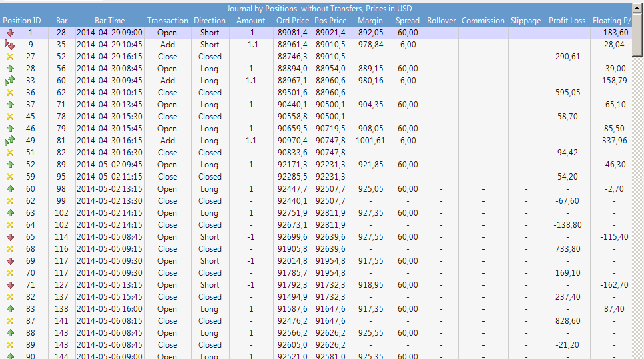This screenshot has height=359, width=644.
Task: Click the Direction column header
Action: (210, 21)
